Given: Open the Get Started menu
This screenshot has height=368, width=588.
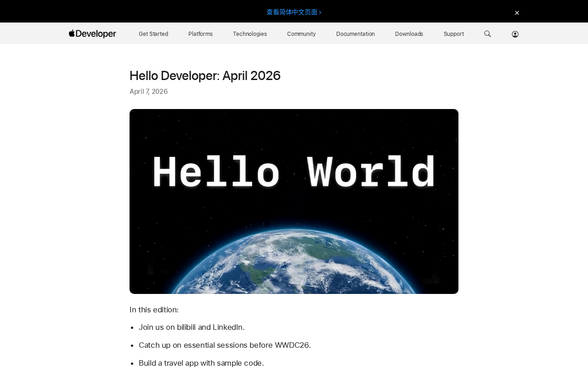Looking at the screenshot, I should [153, 34].
